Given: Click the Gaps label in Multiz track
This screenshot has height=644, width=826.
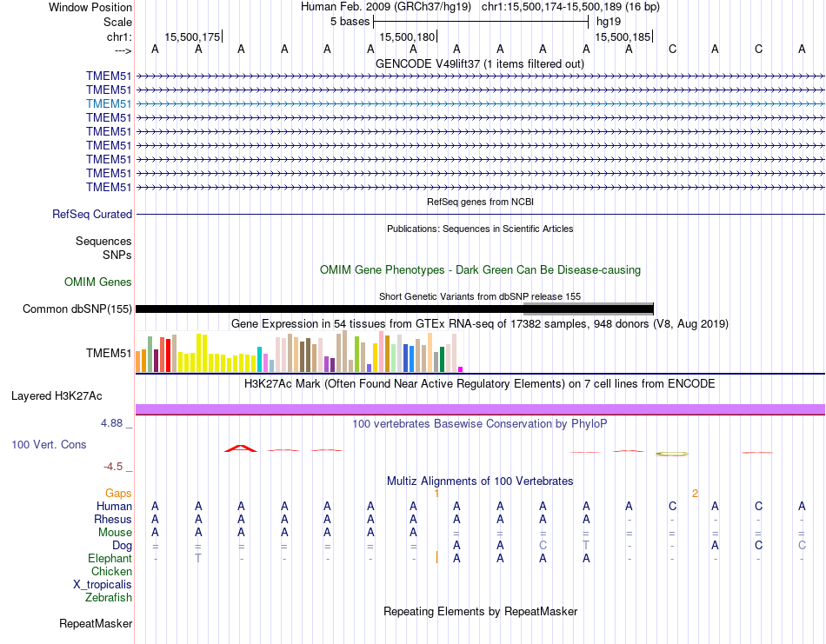Looking at the screenshot, I should pos(118,494).
